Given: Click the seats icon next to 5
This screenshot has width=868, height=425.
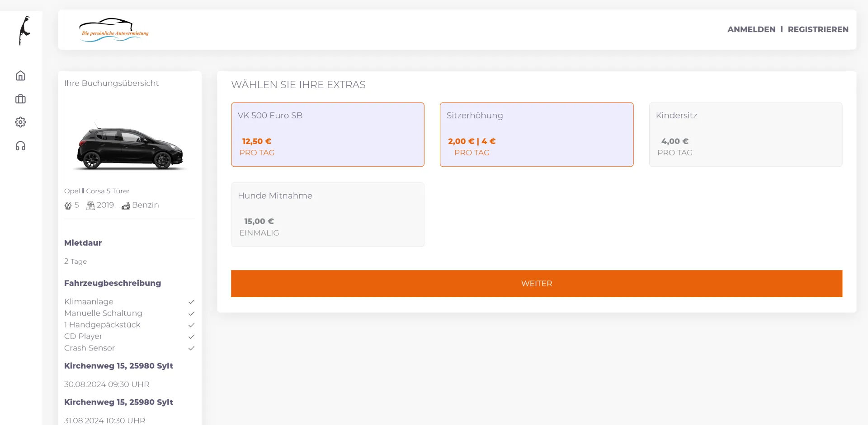Looking at the screenshot, I should pyautogui.click(x=68, y=205).
